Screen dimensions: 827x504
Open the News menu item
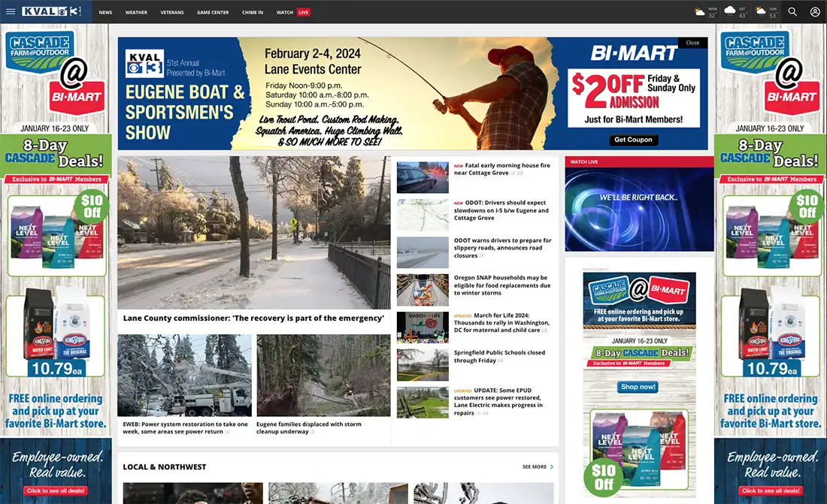[105, 12]
